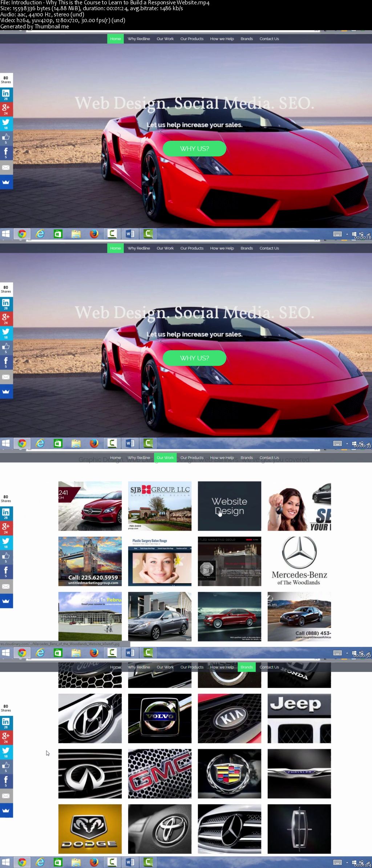Click highlighted Brands tab in the car logos frame
The image size is (372, 868).
tap(247, 667)
